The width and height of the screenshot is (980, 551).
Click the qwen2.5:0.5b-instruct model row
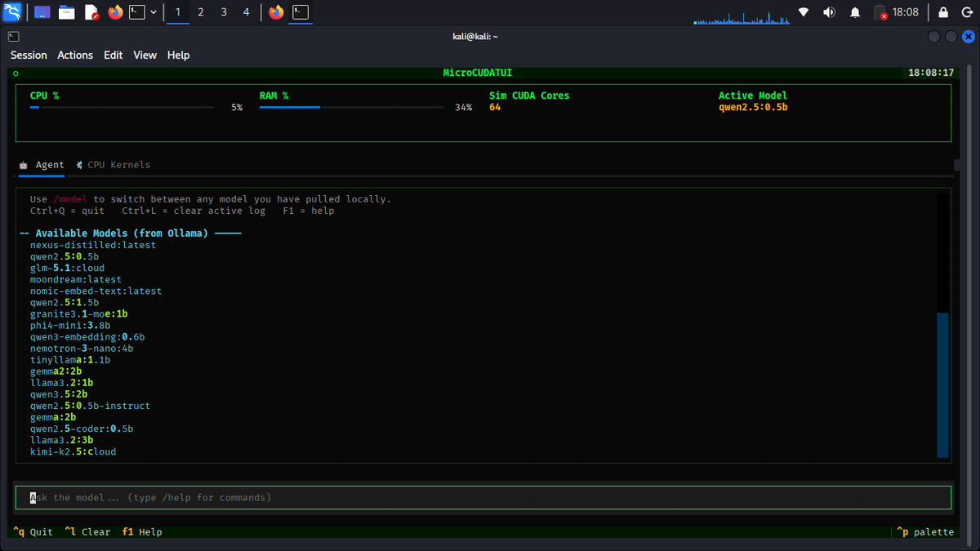pyautogui.click(x=91, y=405)
